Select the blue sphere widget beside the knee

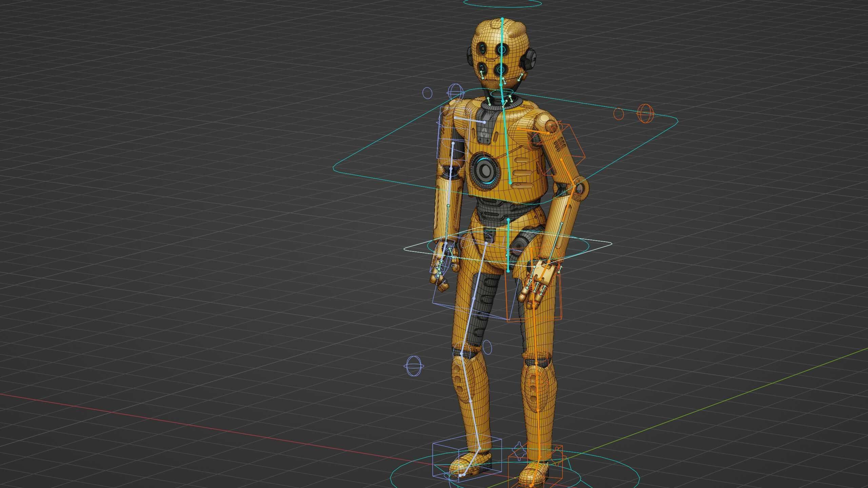click(414, 366)
